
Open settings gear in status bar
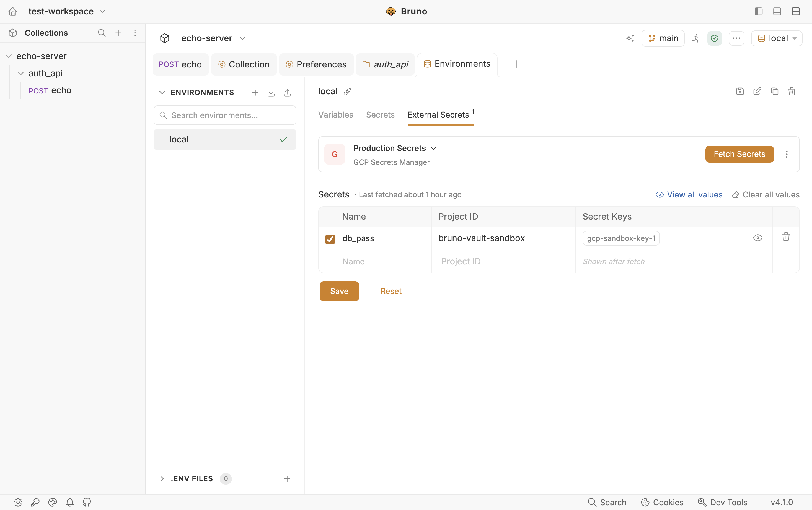(18, 502)
